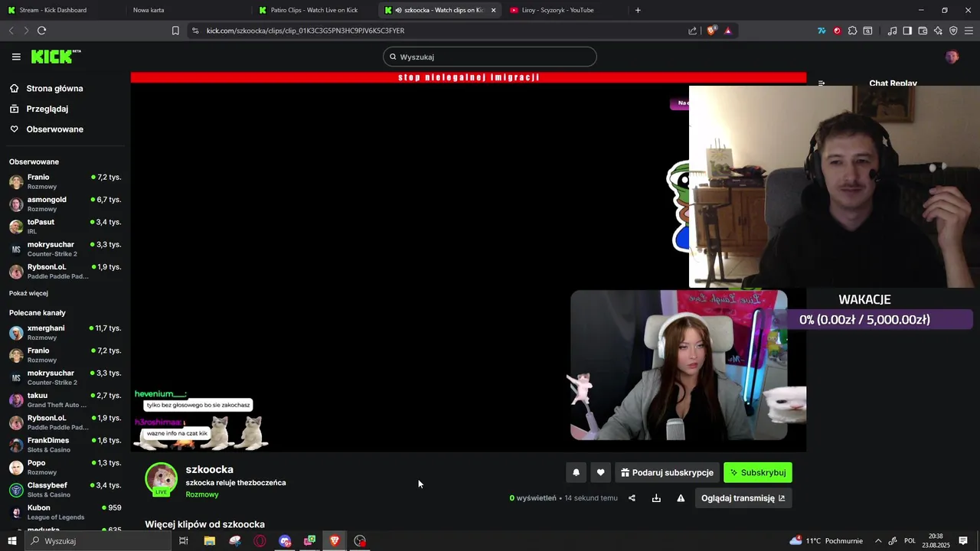Click Podaruj subskrypcje button

[667, 472]
